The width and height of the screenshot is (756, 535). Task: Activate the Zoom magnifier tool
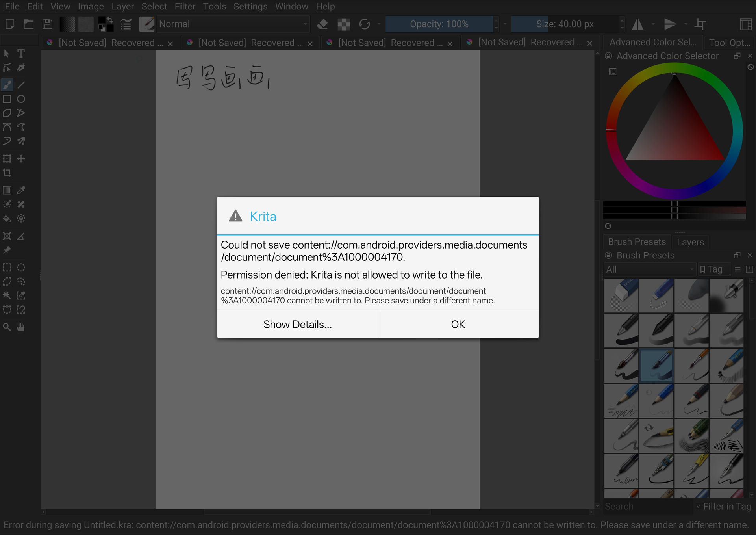[7, 327]
